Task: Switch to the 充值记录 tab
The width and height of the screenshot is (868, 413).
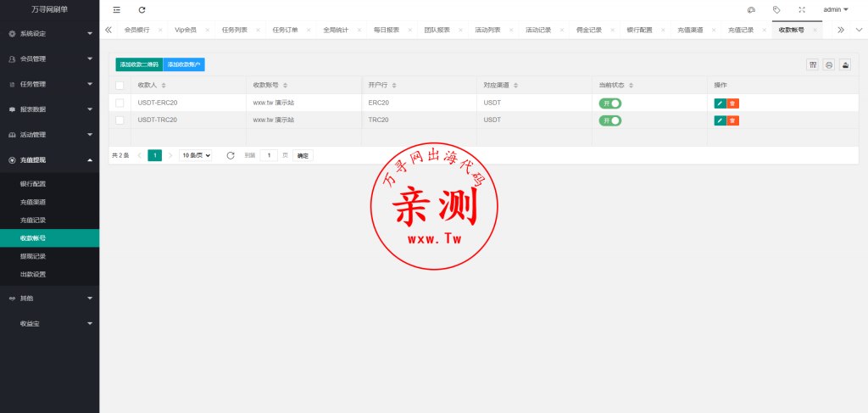Action: click(x=741, y=30)
